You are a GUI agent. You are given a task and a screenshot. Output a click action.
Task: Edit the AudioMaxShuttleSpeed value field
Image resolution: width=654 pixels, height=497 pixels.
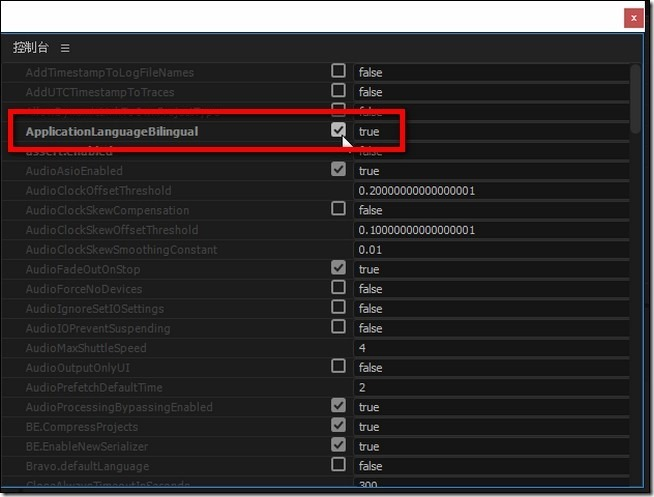click(491, 348)
